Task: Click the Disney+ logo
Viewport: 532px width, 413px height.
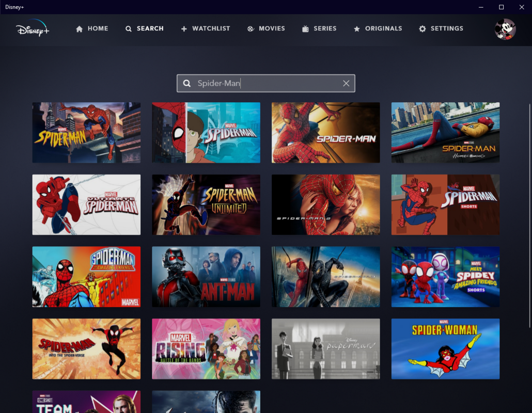Action: click(32, 28)
